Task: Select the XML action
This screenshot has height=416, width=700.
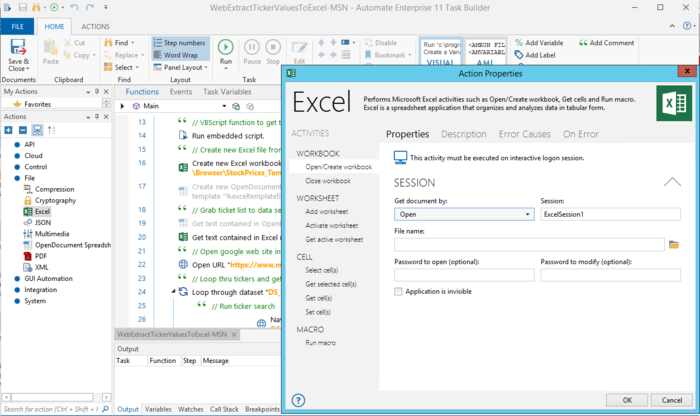Action: (x=36, y=267)
